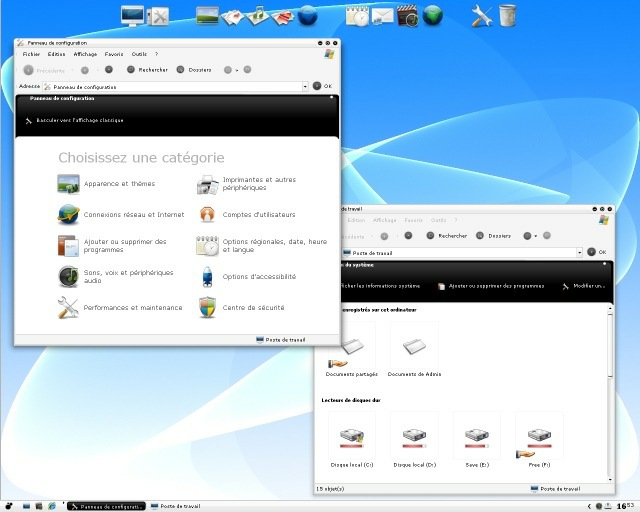Click Dossiers in Panneau de configuration toolbar
The height and width of the screenshot is (512, 640).
(x=194, y=70)
